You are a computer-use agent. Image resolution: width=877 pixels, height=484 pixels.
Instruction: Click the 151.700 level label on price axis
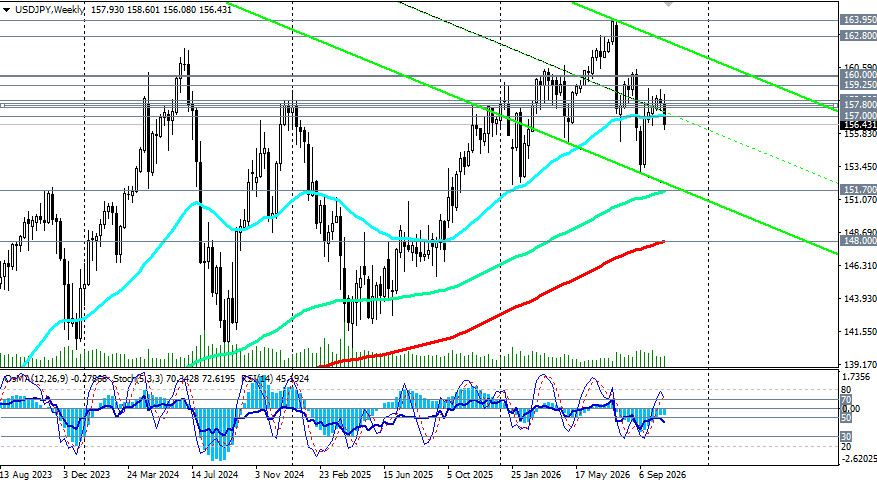click(x=859, y=190)
